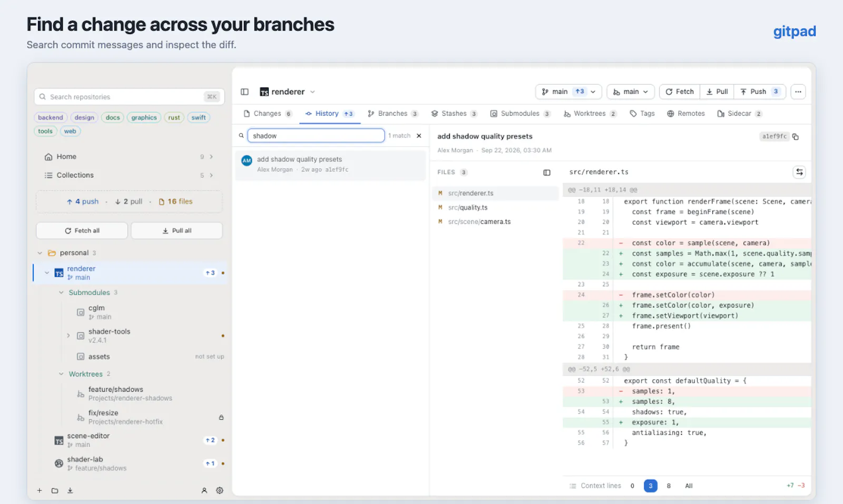
Task: Click the Push button
Action: (x=760, y=92)
